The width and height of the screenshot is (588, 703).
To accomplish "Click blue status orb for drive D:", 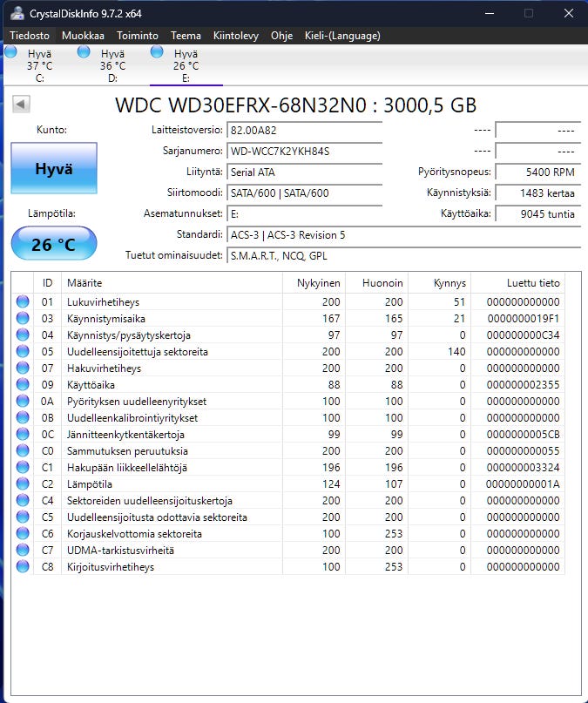I will pyautogui.click(x=84, y=52).
